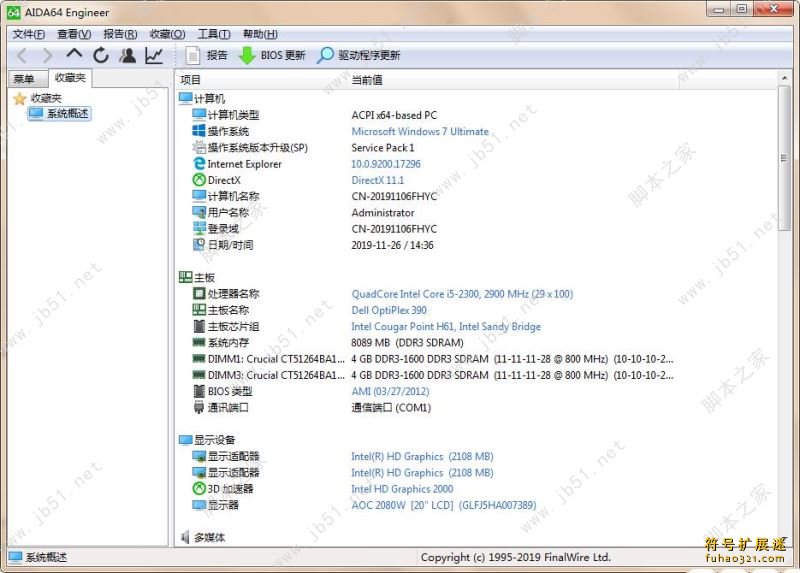Click the 项目 column header
The height and width of the screenshot is (573, 800).
(x=190, y=80)
